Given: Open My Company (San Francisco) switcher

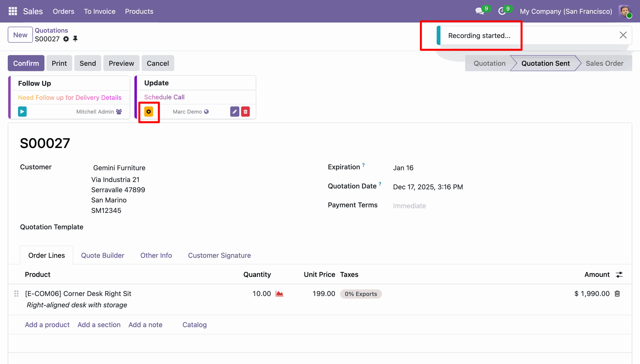Looking at the screenshot, I should (566, 11).
